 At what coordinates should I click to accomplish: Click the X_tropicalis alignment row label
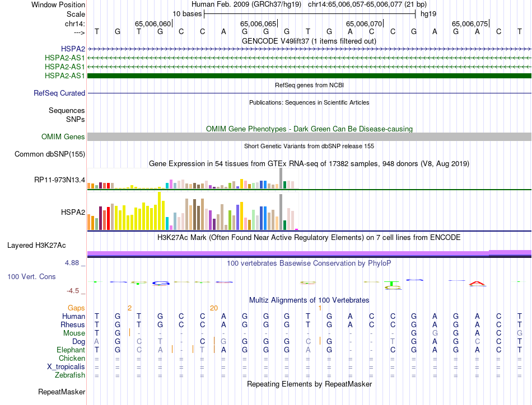(66, 367)
